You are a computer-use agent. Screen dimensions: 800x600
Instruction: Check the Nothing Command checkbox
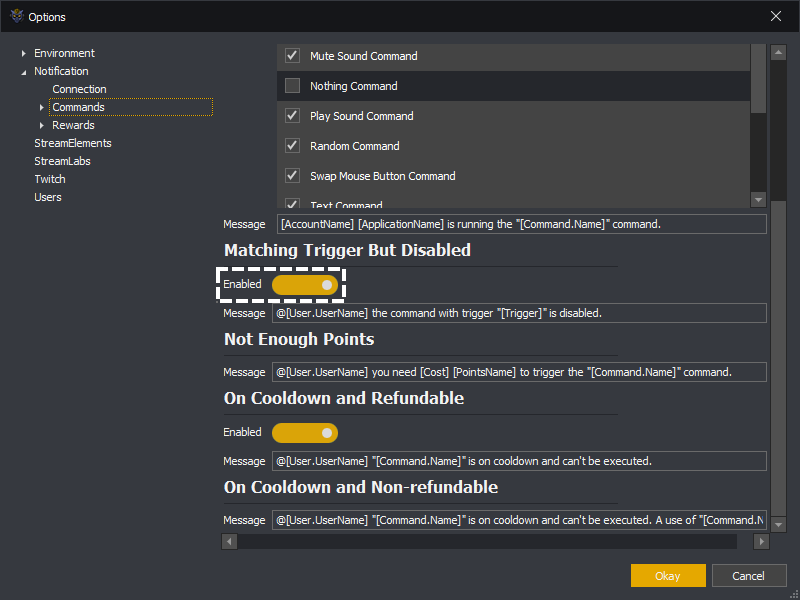292,86
